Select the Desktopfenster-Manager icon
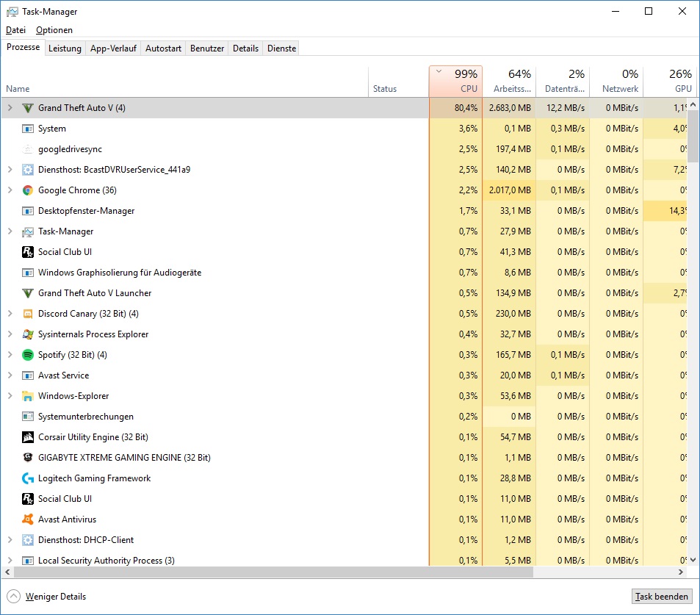Image resolution: width=700 pixels, height=615 pixels. pos(28,211)
